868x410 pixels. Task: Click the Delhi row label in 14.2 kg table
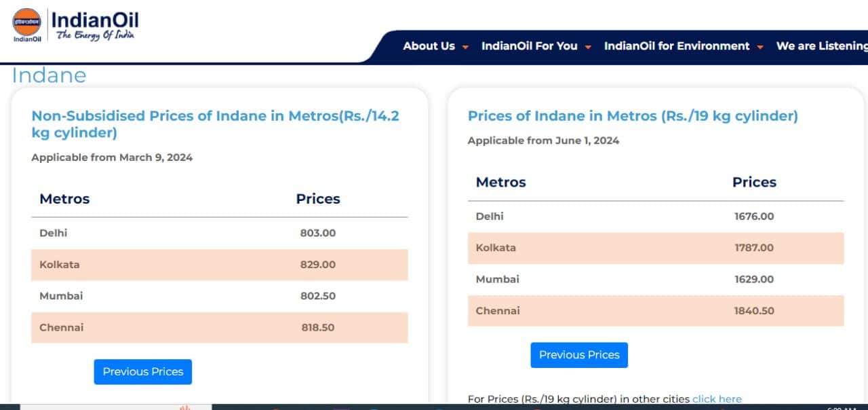(54, 233)
